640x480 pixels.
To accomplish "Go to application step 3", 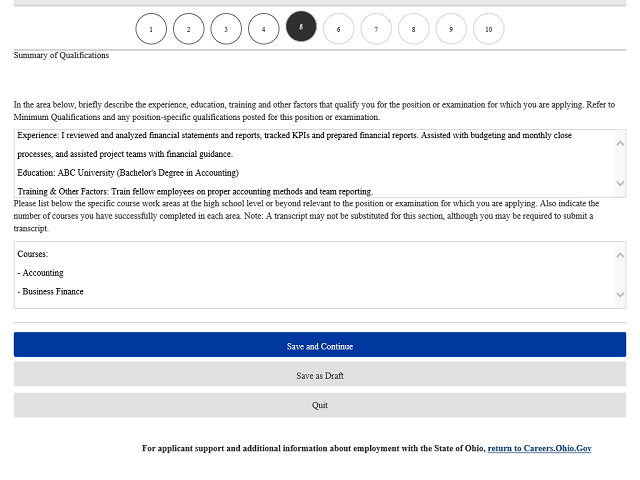I will point(226,29).
